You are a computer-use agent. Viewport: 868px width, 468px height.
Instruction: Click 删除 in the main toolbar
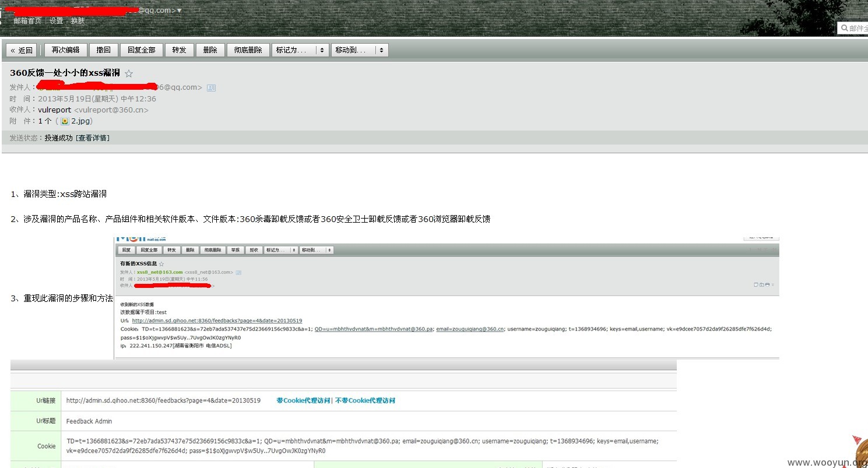pos(210,50)
